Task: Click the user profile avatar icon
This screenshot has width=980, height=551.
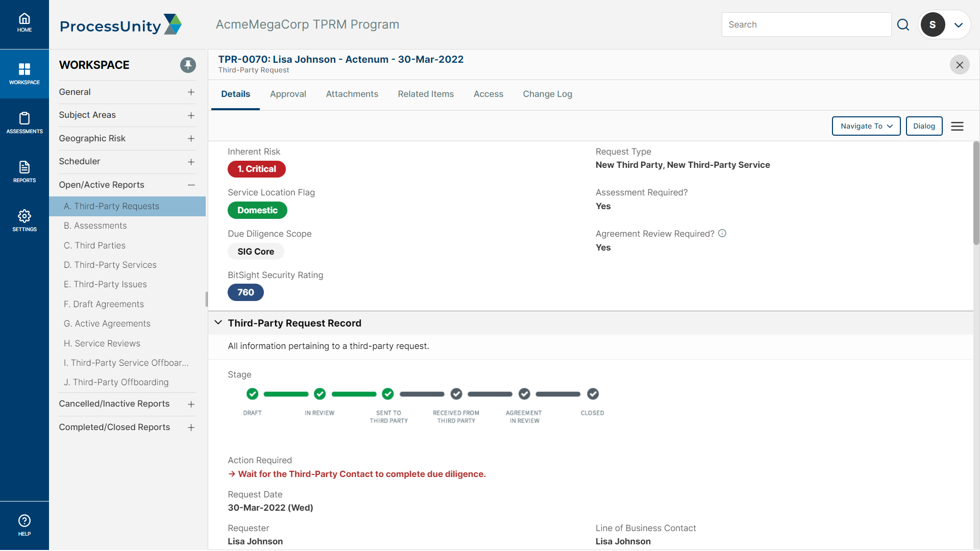Action: [x=934, y=24]
